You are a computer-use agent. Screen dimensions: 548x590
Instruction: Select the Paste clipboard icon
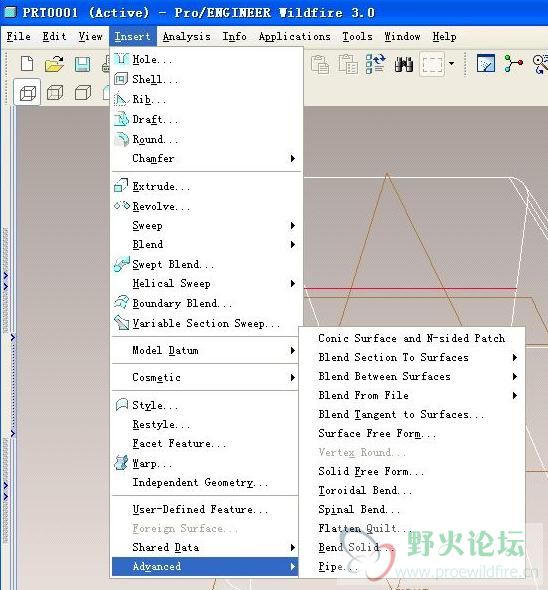(320, 64)
